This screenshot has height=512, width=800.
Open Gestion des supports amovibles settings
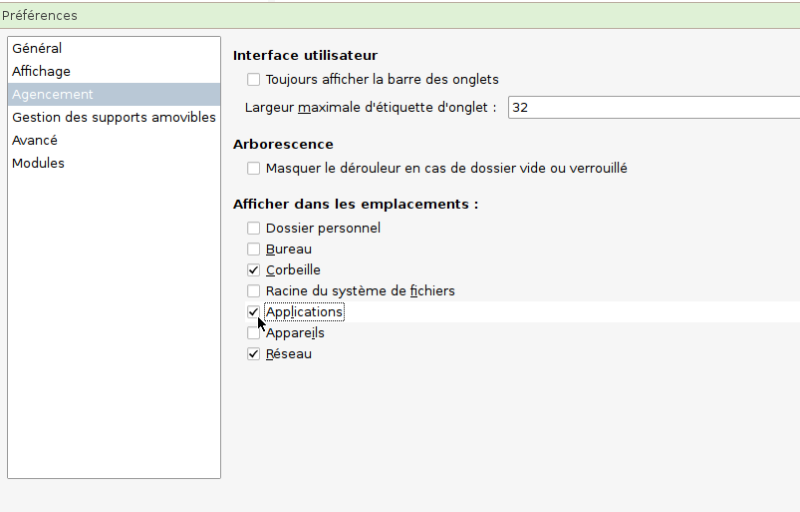114,117
